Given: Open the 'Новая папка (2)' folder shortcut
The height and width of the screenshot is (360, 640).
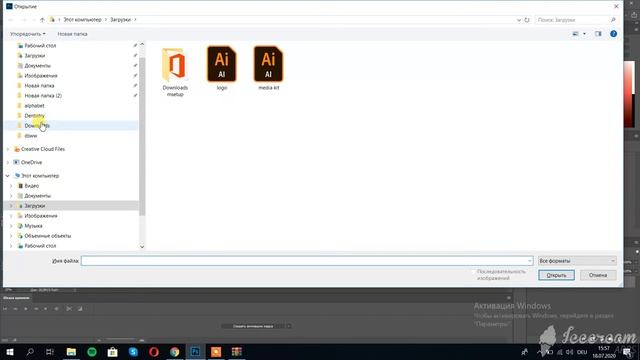Looking at the screenshot, I should tap(43, 96).
